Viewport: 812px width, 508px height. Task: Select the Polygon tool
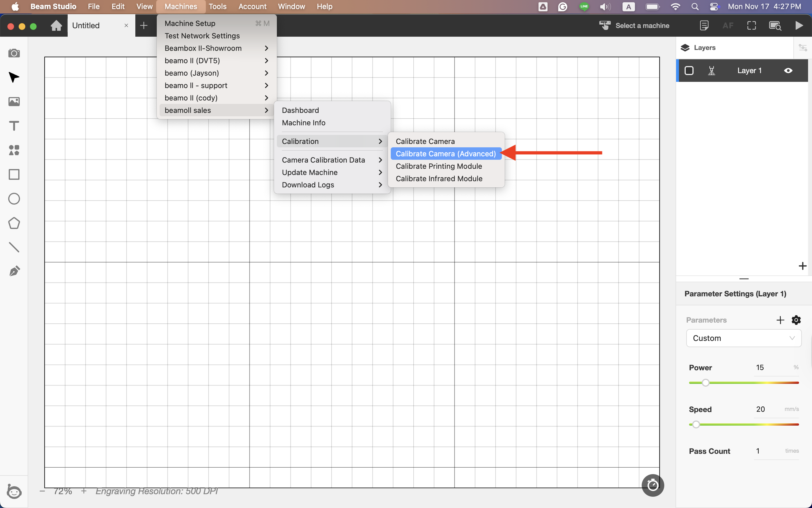pyautogui.click(x=14, y=223)
